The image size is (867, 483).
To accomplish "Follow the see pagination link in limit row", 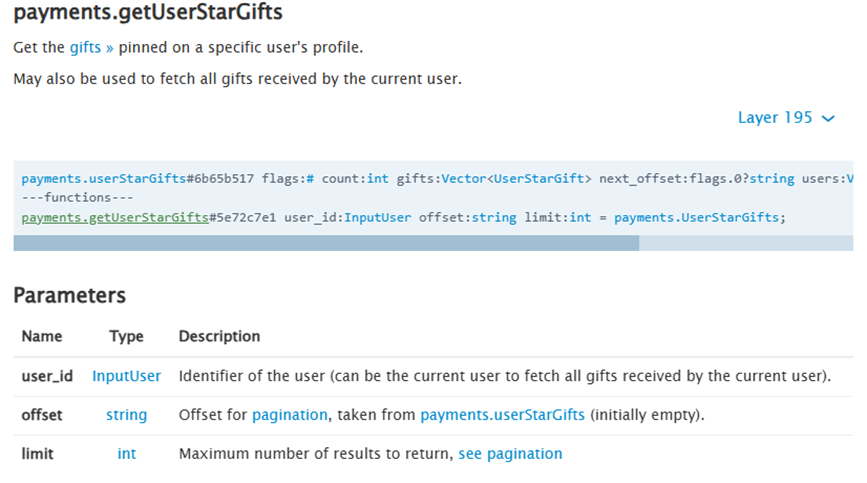I will (510, 454).
